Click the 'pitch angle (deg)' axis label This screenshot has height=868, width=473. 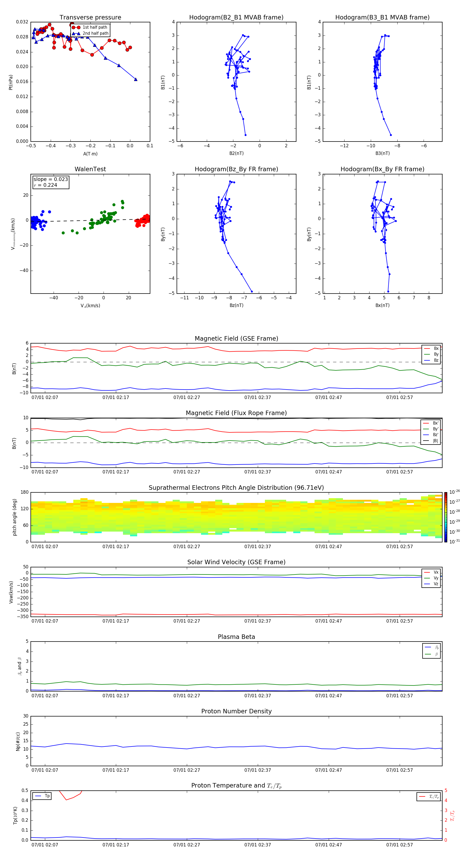pyautogui.click(x=14, y=517)
